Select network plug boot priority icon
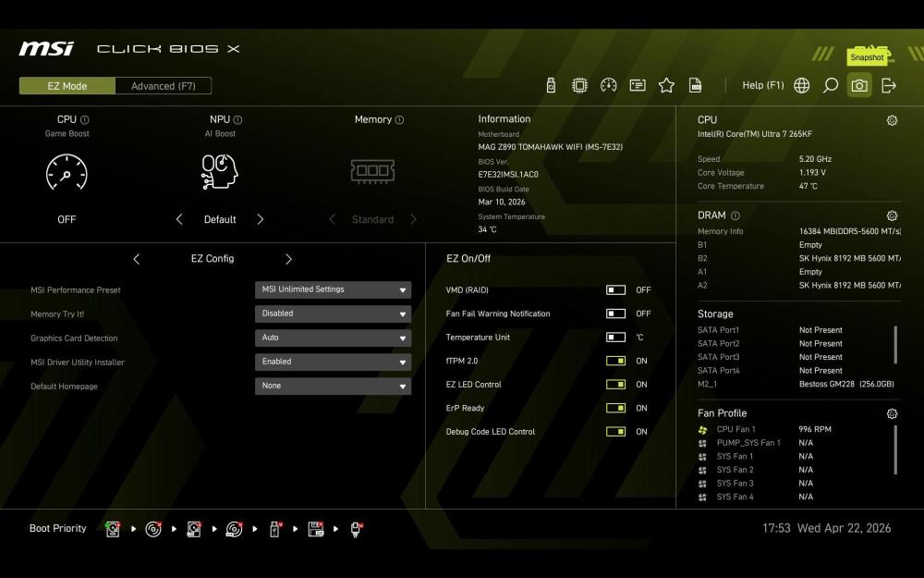This screenshot has width=924, height=578. [356, 529]
